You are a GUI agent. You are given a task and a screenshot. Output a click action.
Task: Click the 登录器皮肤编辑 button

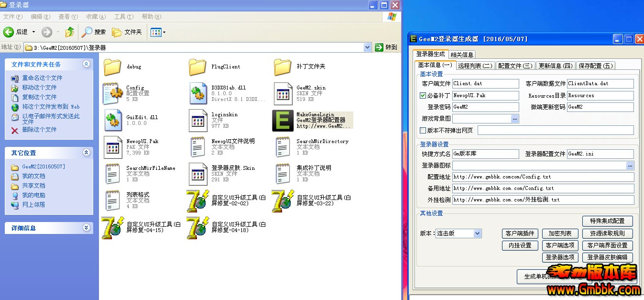coord(607,257)
